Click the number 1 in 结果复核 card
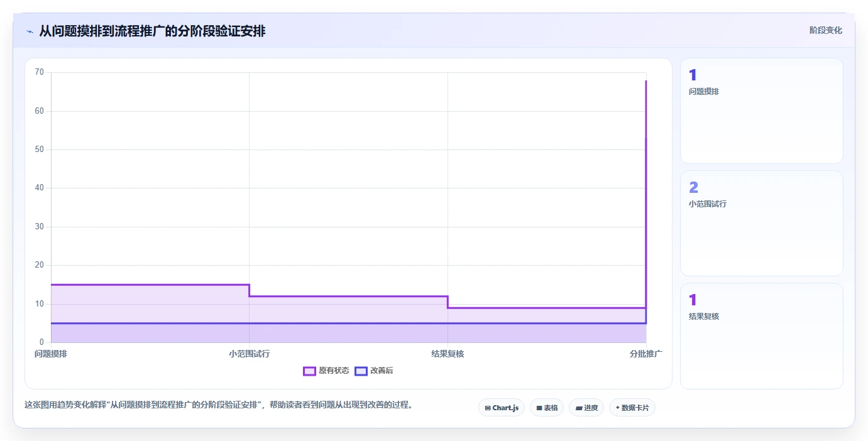Viewport: 868px width, 441px height. point(693,300)
